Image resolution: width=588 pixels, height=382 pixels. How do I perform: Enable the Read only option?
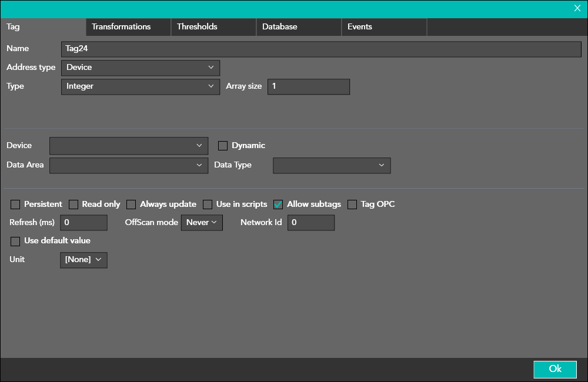click(x=73, y=205)
